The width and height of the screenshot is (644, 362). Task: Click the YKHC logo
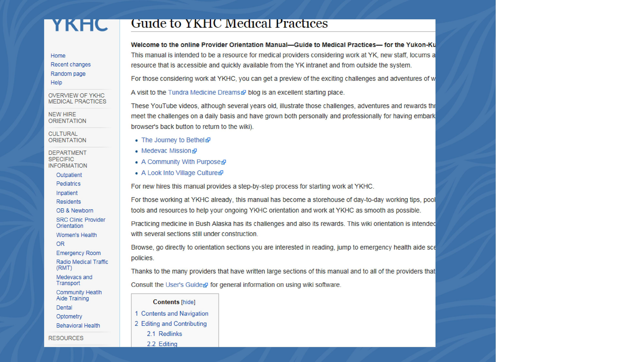(x=79, y=26)
